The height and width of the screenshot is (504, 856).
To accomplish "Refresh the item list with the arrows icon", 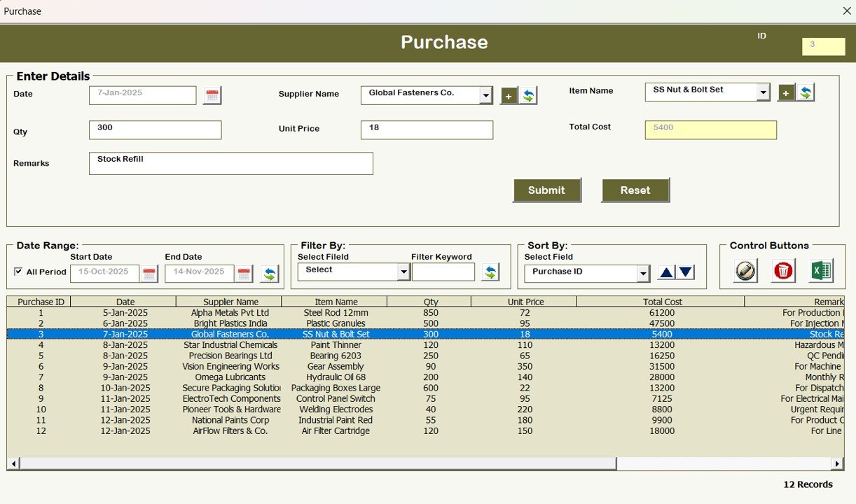I will point(806,92).
